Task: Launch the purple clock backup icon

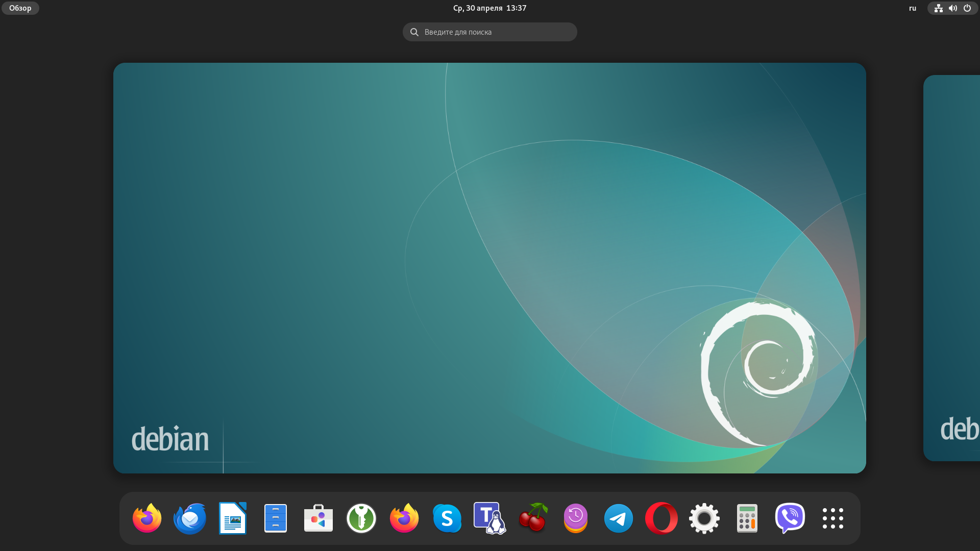Action: tap(576, 518)
